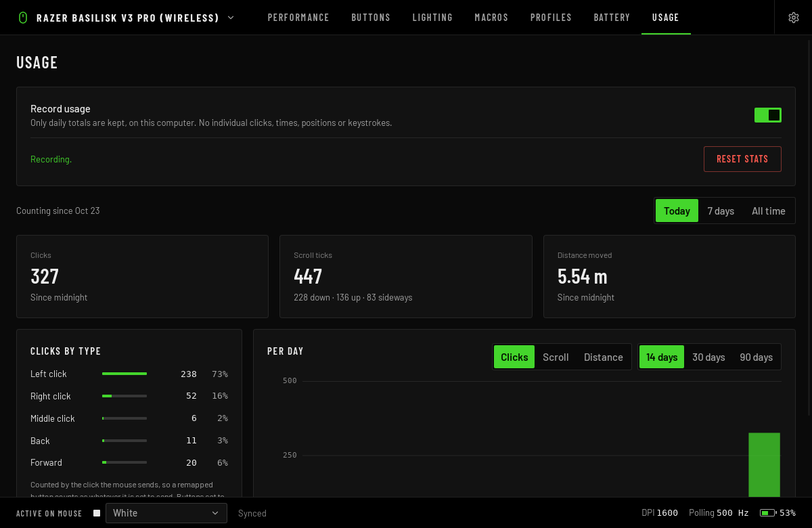Click the 500 axis label on chart
Image resolution: width=812 pixels, height=528 pixels.
pyautogui.click(x=290, y=380)
